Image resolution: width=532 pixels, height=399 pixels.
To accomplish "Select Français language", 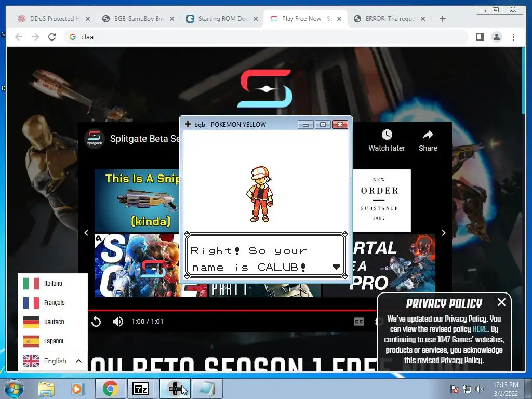I will pos(52,303).
